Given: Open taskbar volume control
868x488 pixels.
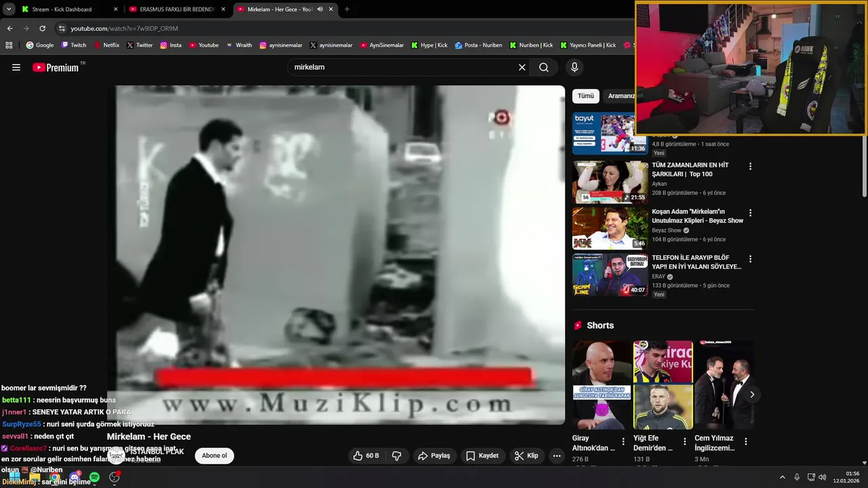Looking at the screenshot, I should click(822, 477).
